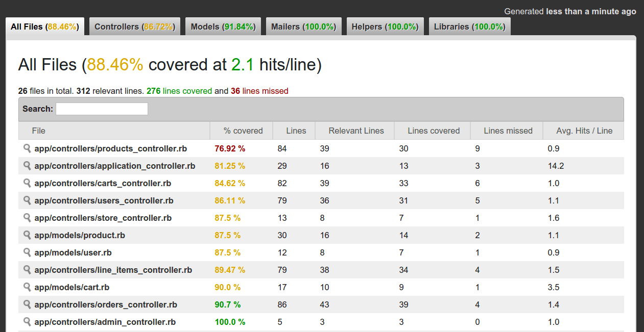Sort by Lines covered column header
644x332 pixels.
[432, 131]
